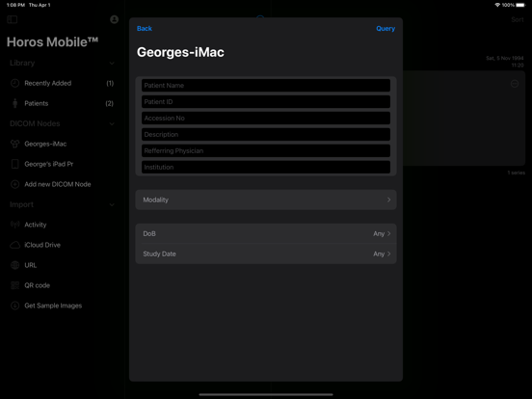Screen dimensions: 532x399
Task: Collapse the Import section
Action: (112, 204)
